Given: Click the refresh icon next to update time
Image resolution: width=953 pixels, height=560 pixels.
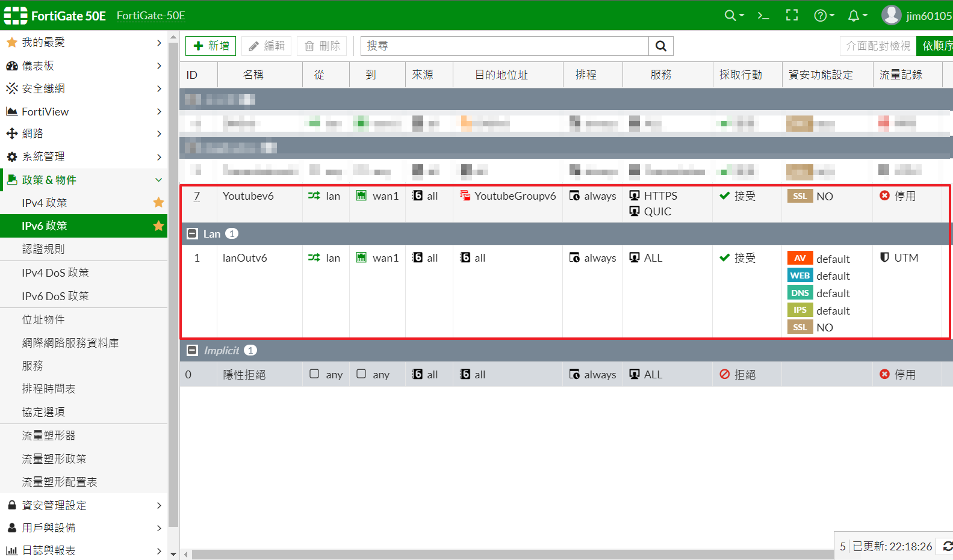Looking at the screenshot, I should (947, 546).
